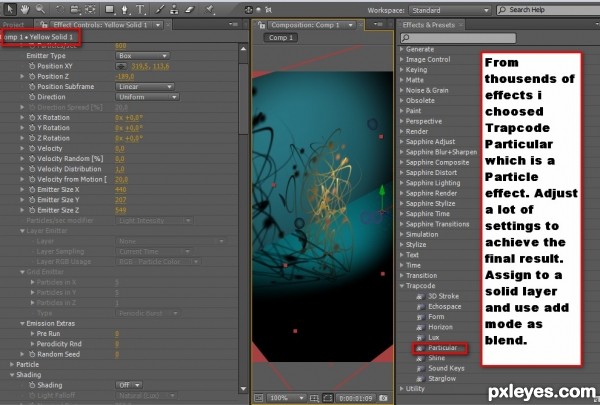Click the Always Preview This View icon

click(259, 398)
